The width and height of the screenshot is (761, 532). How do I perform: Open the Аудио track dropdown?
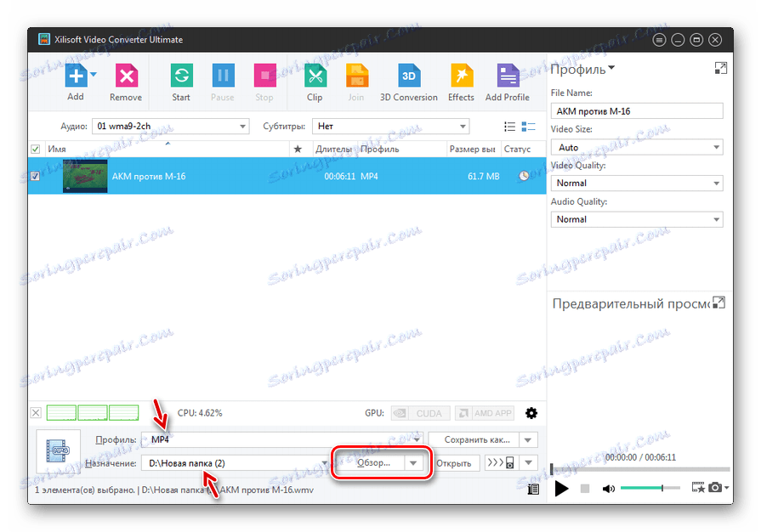coord(170,126)
